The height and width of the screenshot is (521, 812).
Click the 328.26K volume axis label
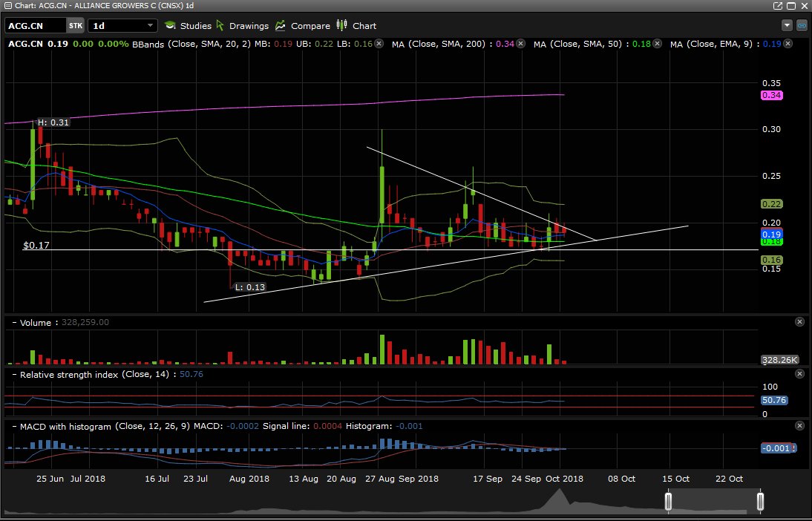click(780, 360)
